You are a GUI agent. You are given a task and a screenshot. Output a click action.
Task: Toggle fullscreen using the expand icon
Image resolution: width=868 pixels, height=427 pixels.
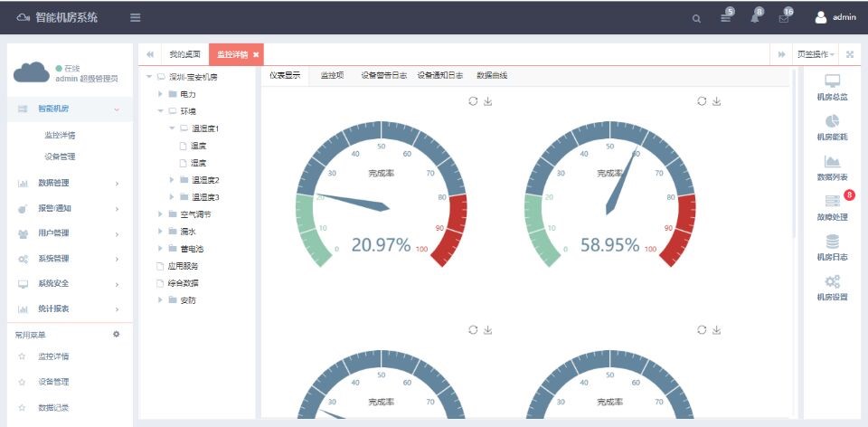click(850, 54)
